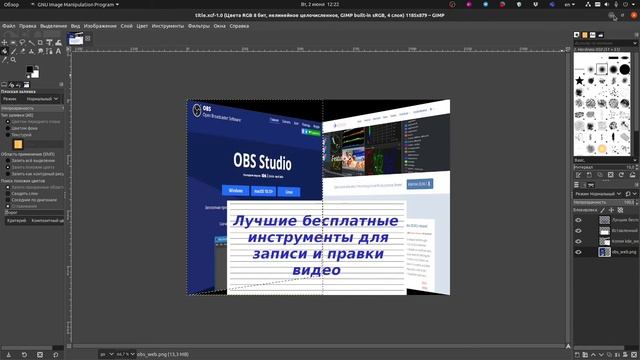Viewport: 640px width, 360px height.
Task: Reset tool options to defaults button
Action: [x=56, y=355]
